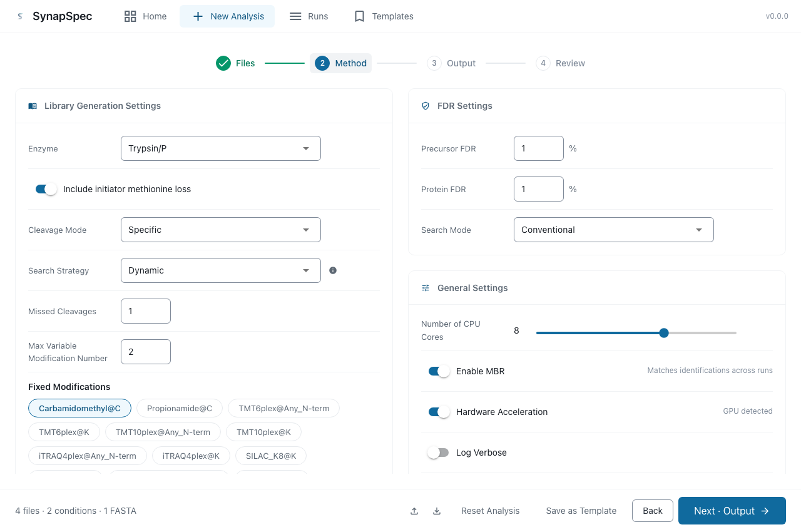Click the Precursor FDR input field
The image size is (801, 532).
pyautogui.click(x=539, y=148)
